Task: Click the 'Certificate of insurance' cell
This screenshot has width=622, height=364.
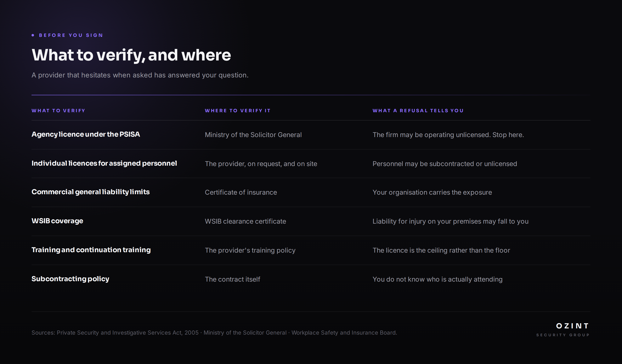Action: (241, 193)
